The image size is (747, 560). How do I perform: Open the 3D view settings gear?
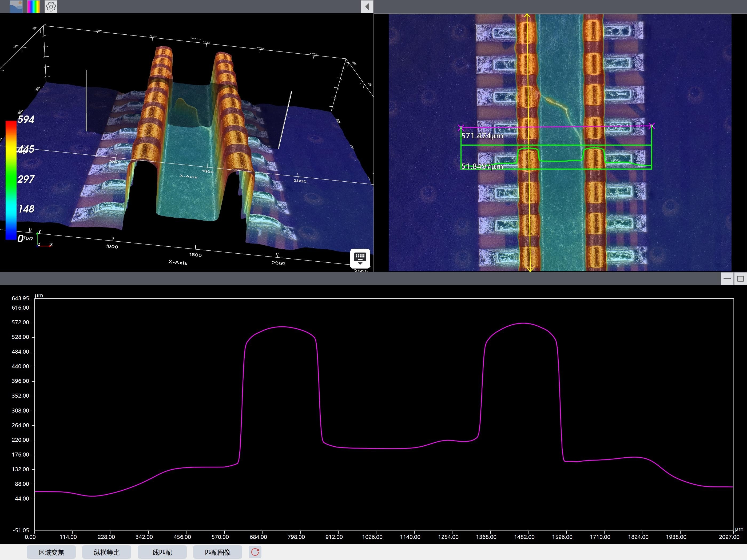pos(51,6)
